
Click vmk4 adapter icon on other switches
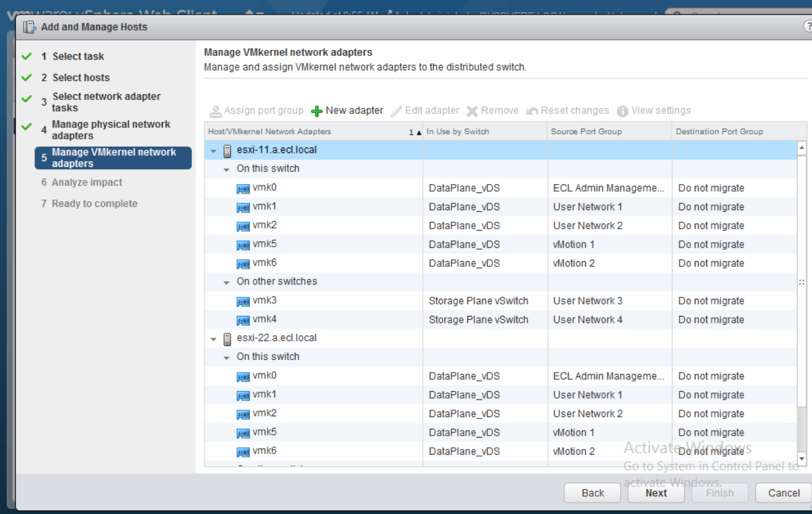point(243,320)
